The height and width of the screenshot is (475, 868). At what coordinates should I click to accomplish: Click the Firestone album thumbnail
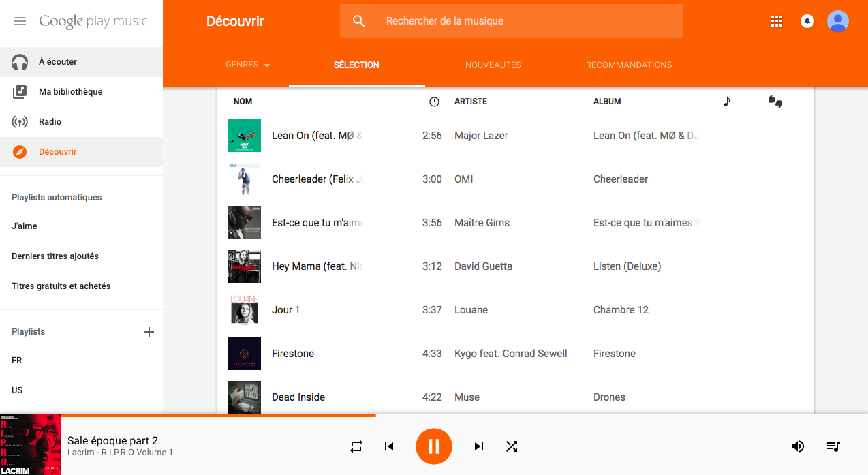(x=245, y=354)
